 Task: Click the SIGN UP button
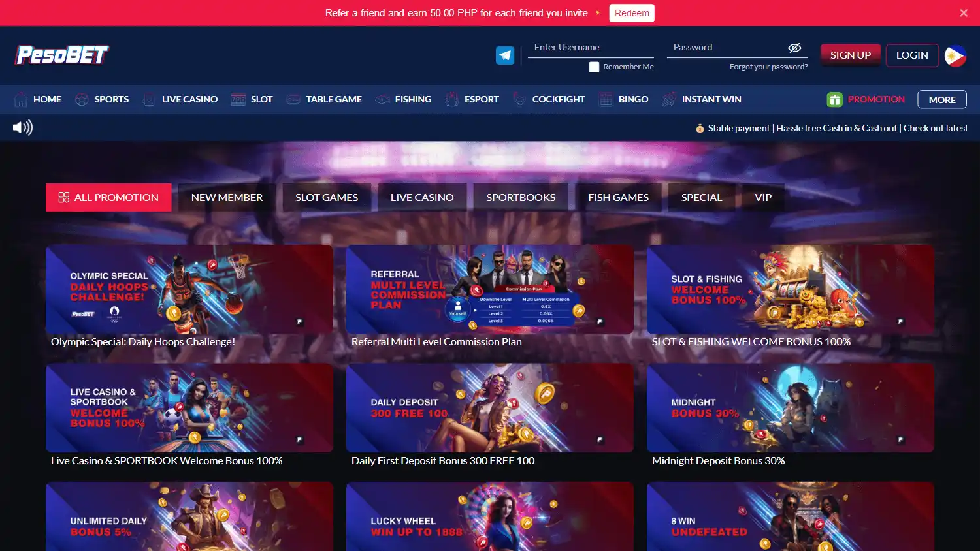pyautogui.click(x=850, y=55)
